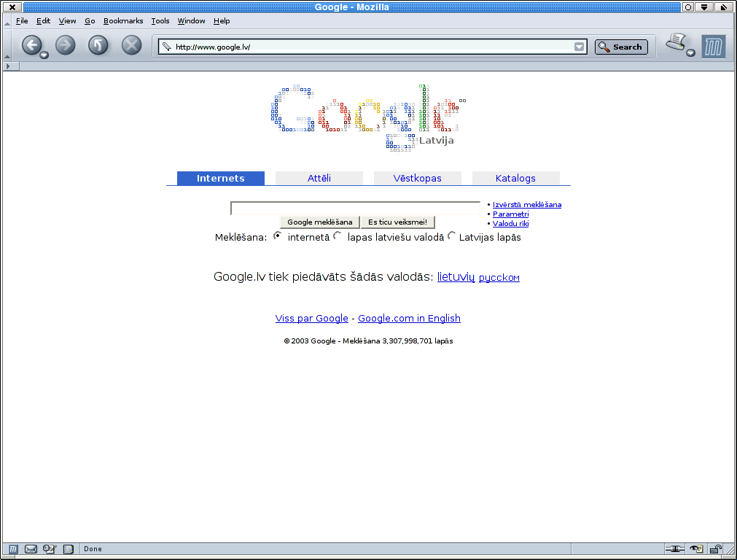Open Navigator from status bar icon
The height and width of the screenshot is (560, 737).
coord(13,549)
